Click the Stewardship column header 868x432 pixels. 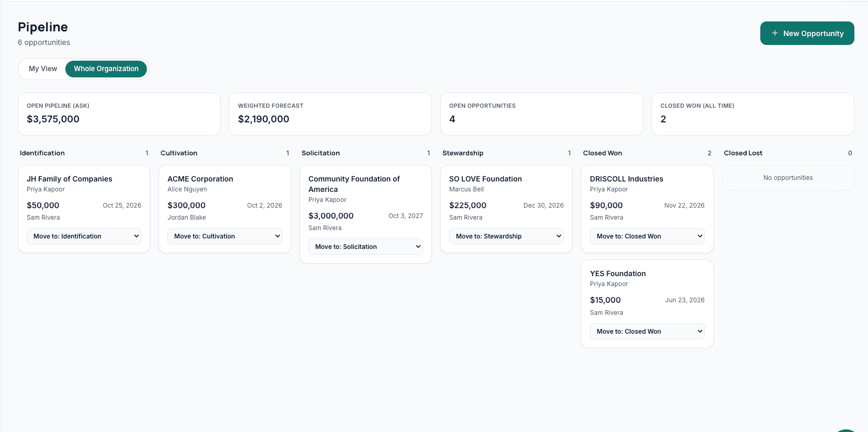click(x=463, y=153)
